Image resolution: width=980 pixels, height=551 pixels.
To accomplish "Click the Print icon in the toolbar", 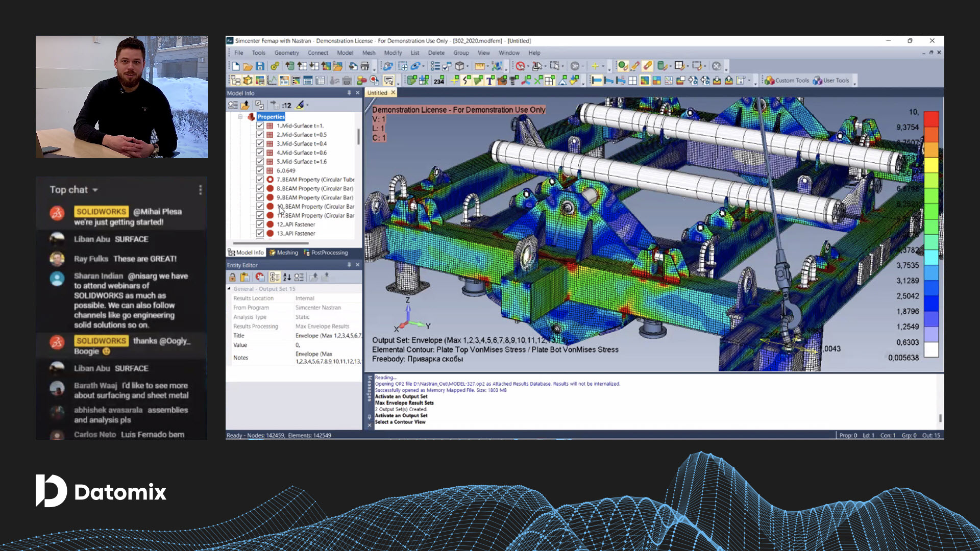I will (x=365, y=66).
